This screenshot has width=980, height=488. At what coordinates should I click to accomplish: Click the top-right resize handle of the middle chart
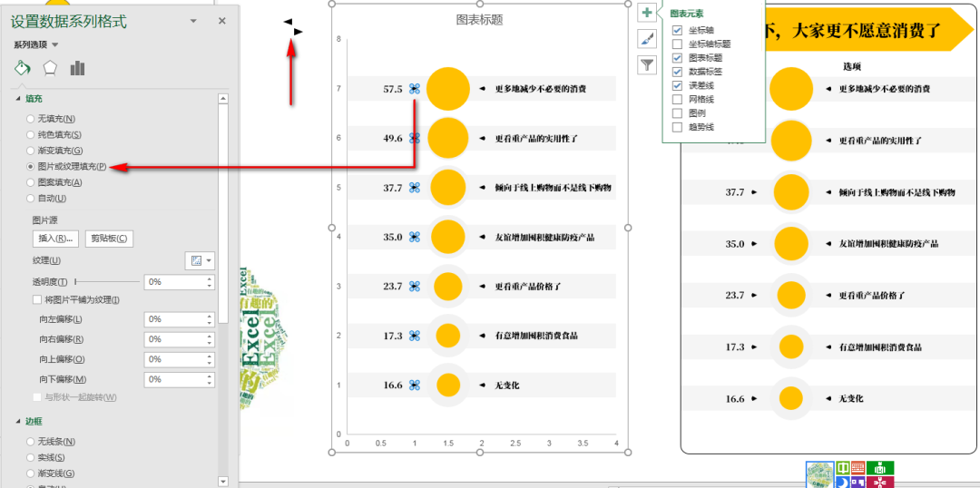tap(628, 4)
